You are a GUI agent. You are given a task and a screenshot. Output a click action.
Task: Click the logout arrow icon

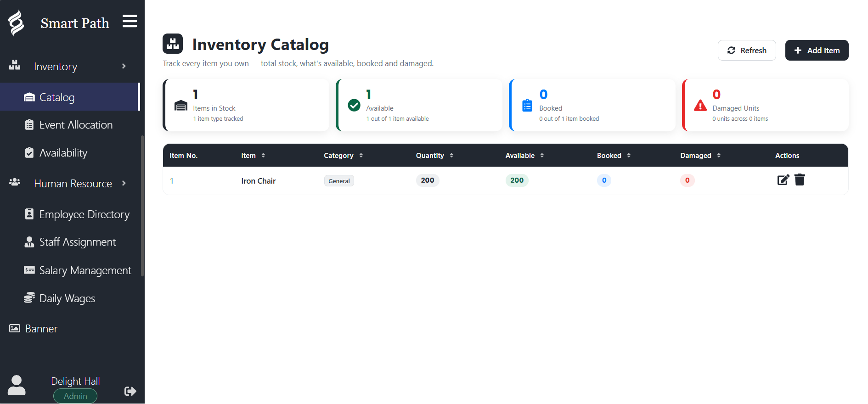coord(130,391)
